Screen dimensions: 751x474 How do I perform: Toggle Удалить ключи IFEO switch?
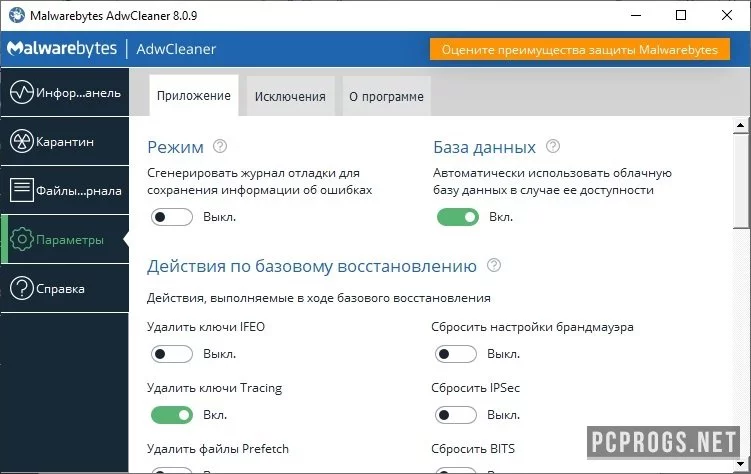point(171,354)
